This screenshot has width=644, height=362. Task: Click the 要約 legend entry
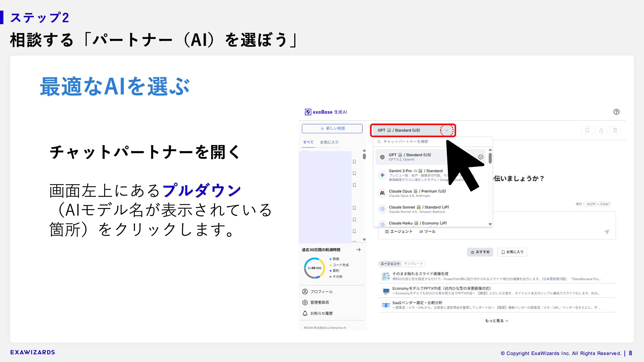coord(334,271)
